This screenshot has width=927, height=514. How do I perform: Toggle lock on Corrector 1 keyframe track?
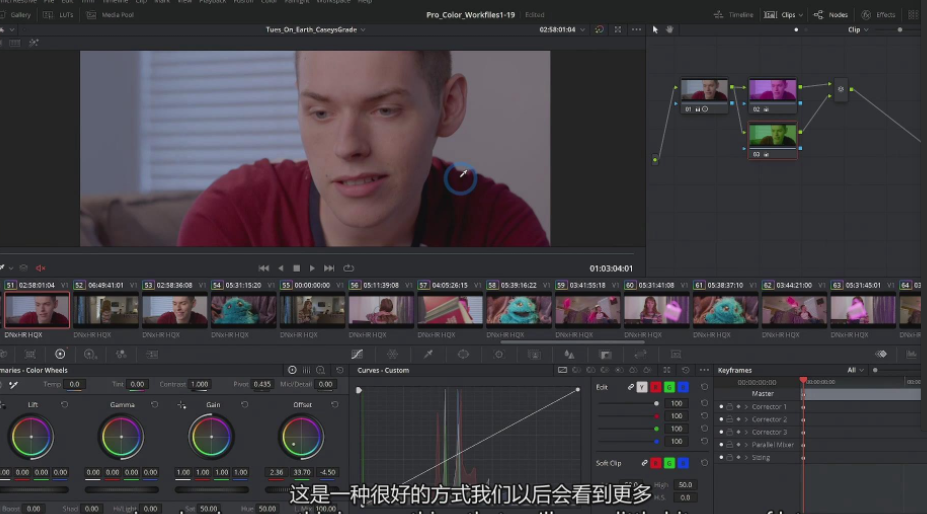click(x=730, y=407)
